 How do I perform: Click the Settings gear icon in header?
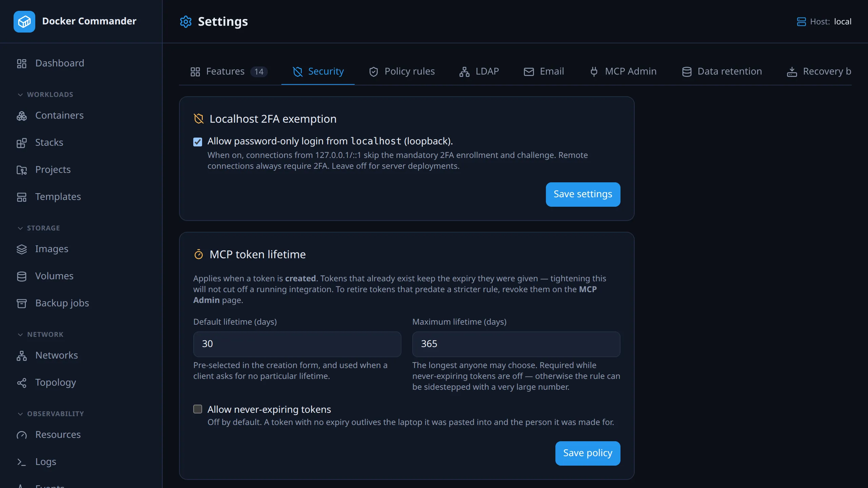[185, 22]
